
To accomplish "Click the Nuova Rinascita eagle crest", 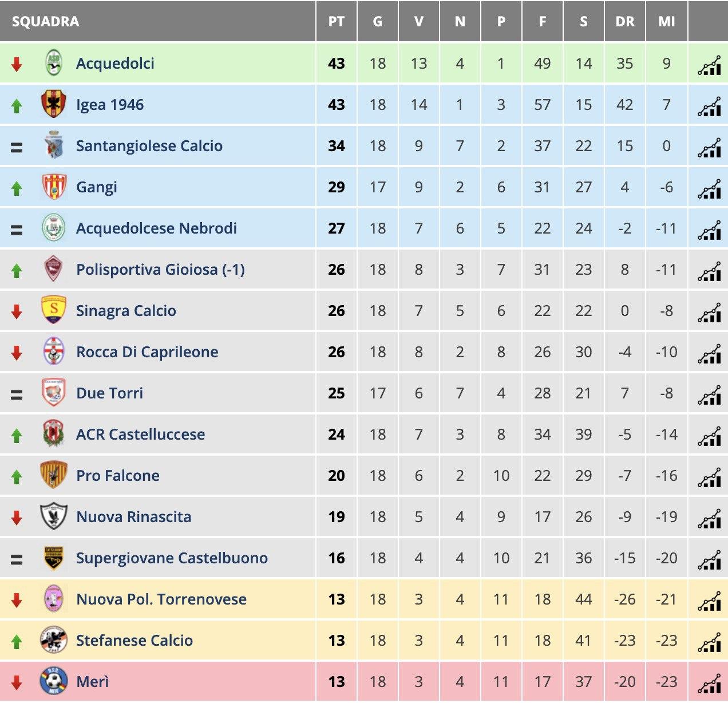I will (54, 516).
